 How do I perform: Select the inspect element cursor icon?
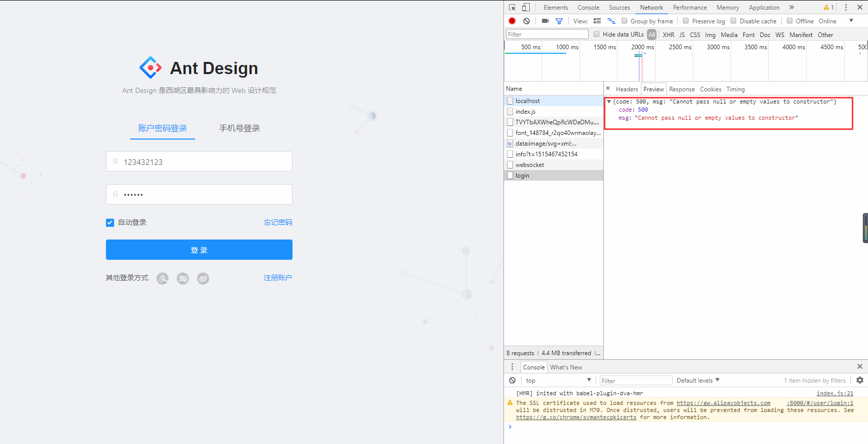(x=512, y=7)
